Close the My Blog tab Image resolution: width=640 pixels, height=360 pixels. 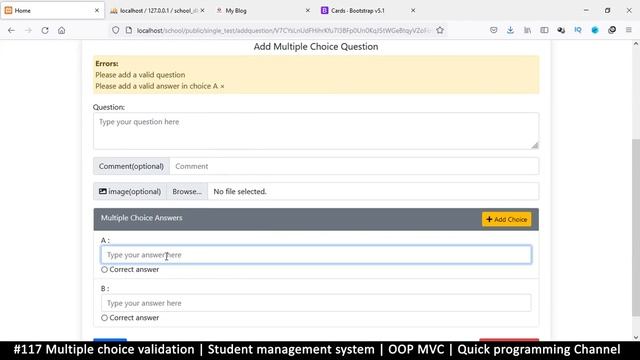(x=308, y=11)
